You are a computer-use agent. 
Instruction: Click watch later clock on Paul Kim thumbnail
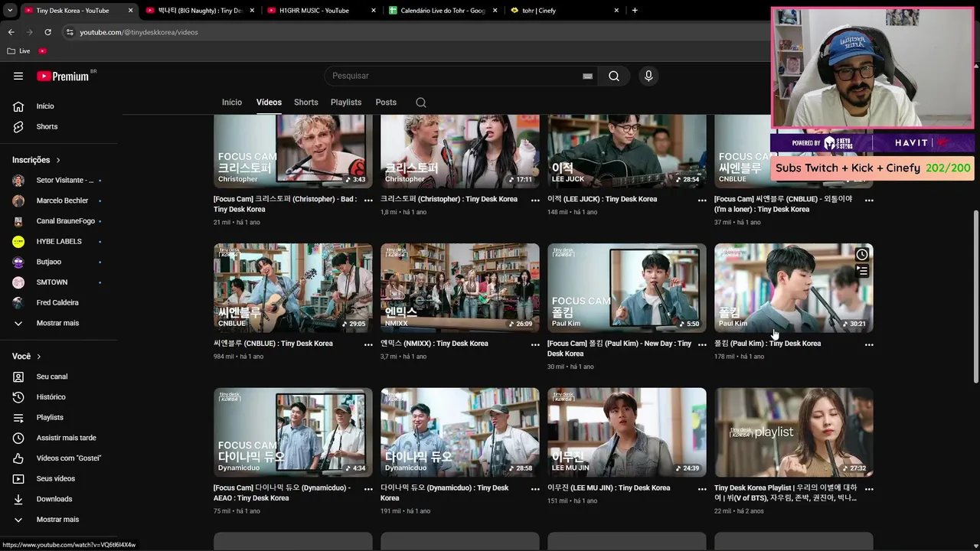(862, 255)
